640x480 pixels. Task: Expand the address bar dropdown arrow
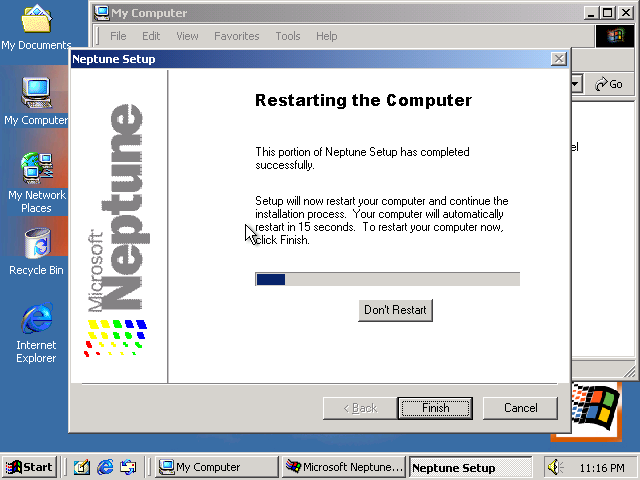pyautogui.click(x=576, y=84)
